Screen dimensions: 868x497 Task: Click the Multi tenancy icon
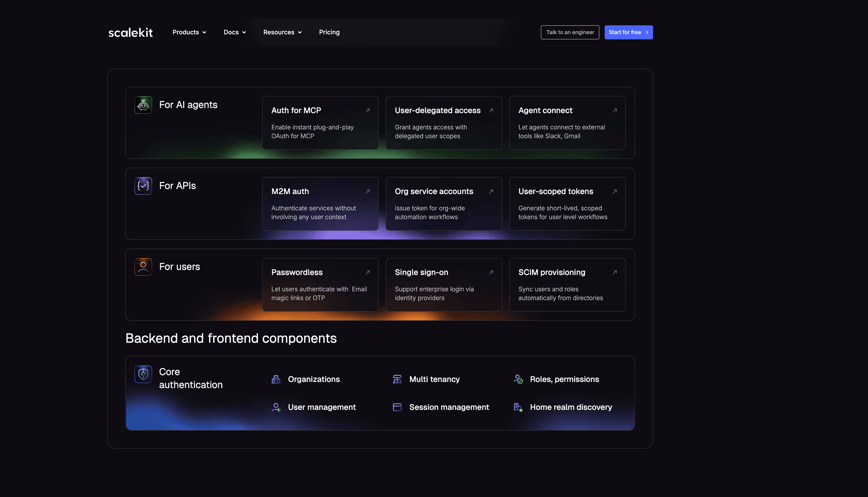pos(397,379)
